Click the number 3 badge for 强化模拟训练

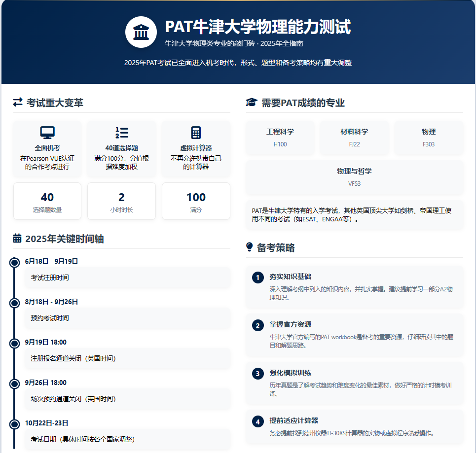[257, 374]
